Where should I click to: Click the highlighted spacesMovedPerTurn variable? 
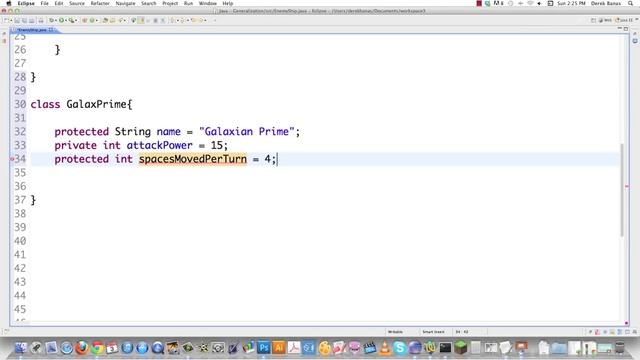pyautogui.click(x=193, y=159)
